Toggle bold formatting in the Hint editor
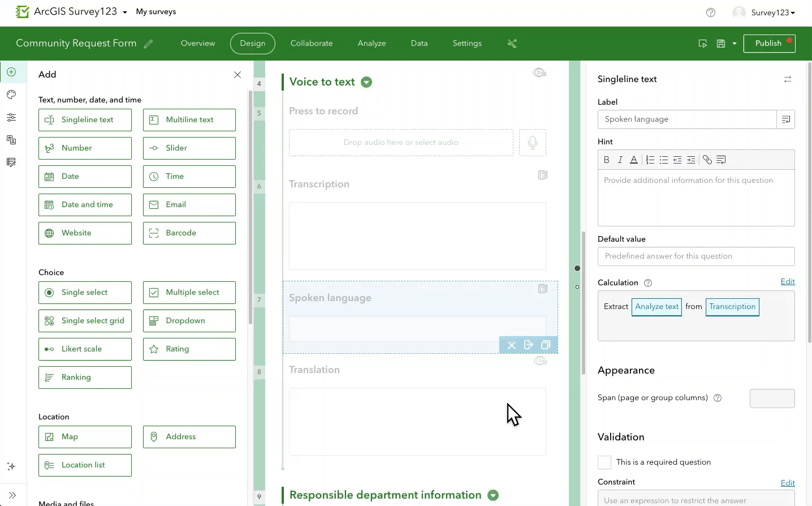 (x=606, y=160)
